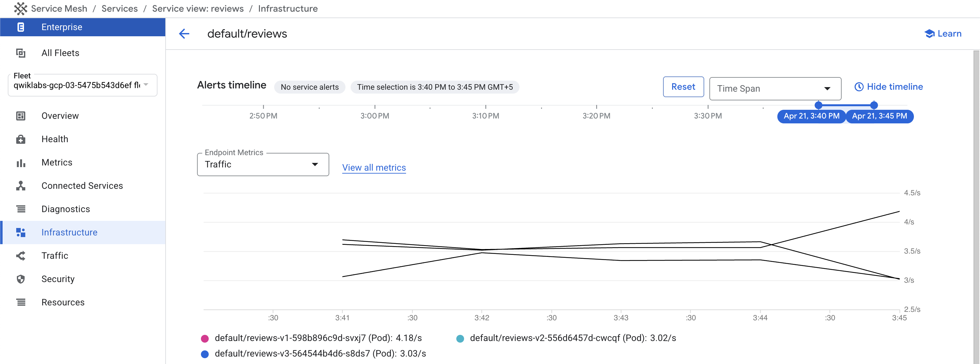Open the Endpoint Metrics Traffic dropdown
This screenshot has width=980, height=364.
263,164
